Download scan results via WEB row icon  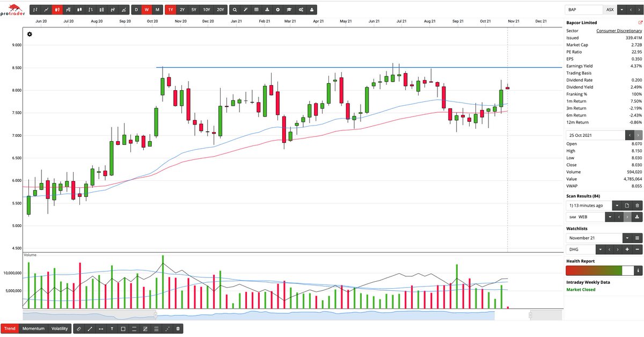coord(637,217)
